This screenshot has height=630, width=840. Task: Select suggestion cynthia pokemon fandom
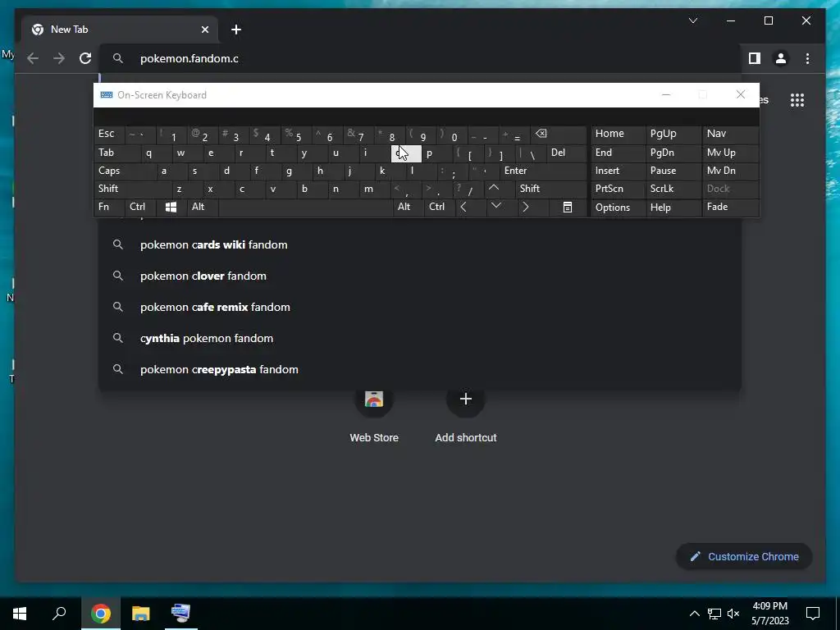[x=420, y=338]
